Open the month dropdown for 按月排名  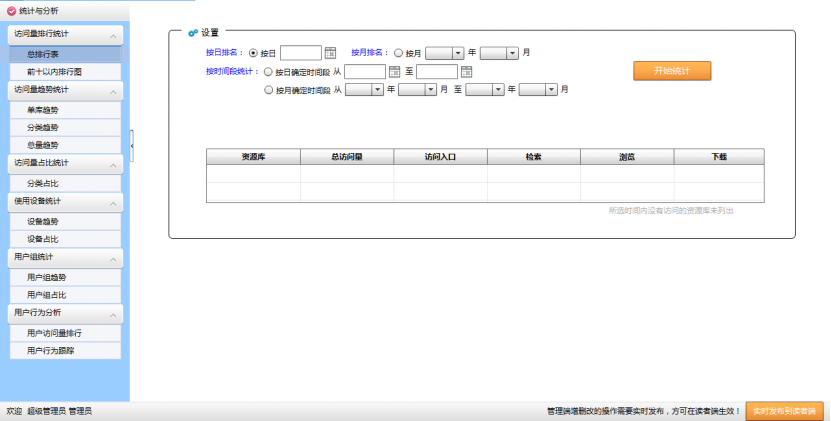(x=512, y=53)
